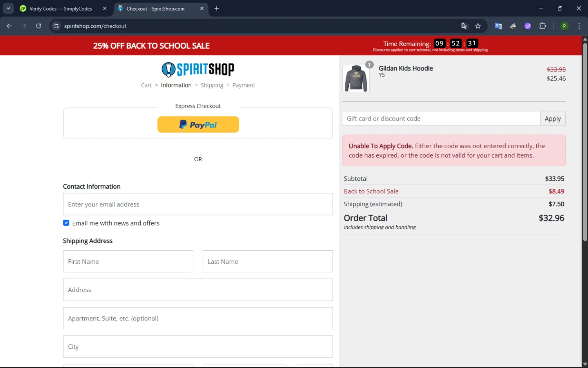Focus the email address field
Image resolution: width=588 pixels, height=368 pixels.
(198, 204)
